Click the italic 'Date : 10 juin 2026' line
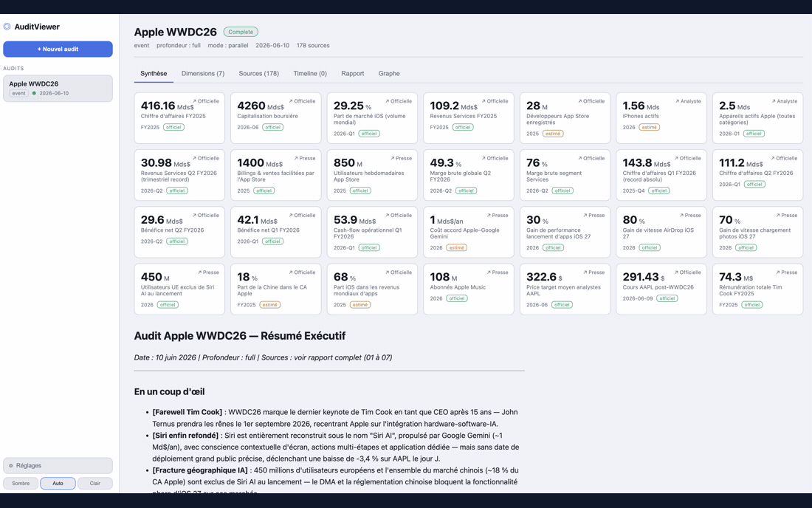Viewport: 812px width, 508px height. tap(263, 357)
